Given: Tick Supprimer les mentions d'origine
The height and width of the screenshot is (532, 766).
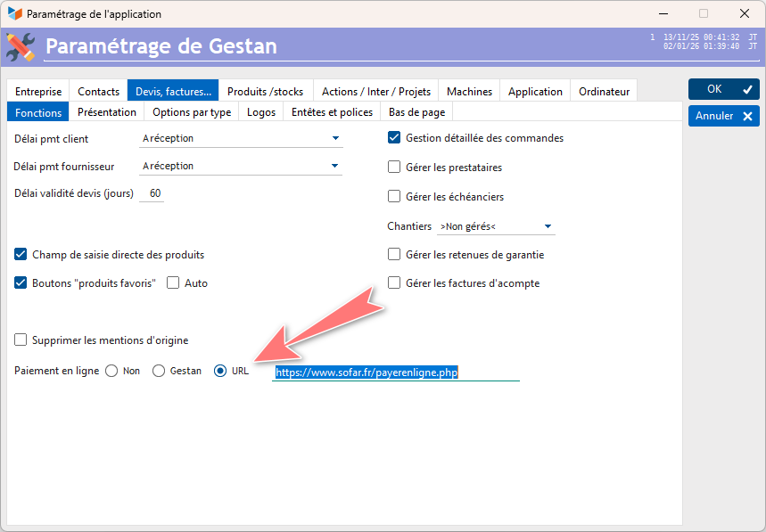Looking at the screenshot, I should pos(21,340).
